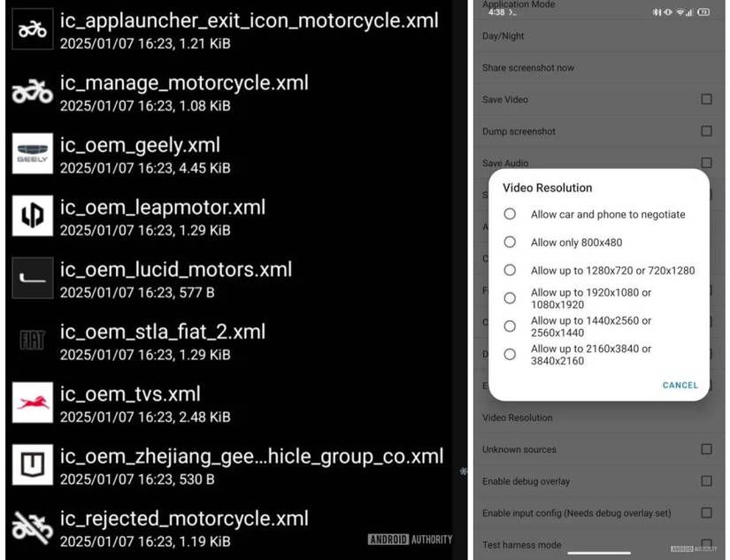This screenshot has width=730, height=560.
Task: Select ic_rejected_motorcycle.xml file name
Action: pyautogui.click(x=184, y=519)
